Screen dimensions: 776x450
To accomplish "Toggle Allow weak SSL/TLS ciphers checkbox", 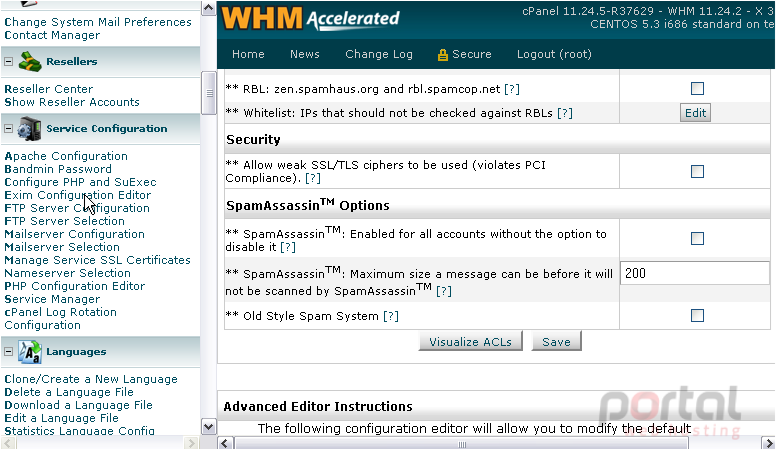I will tap(697, 171).
